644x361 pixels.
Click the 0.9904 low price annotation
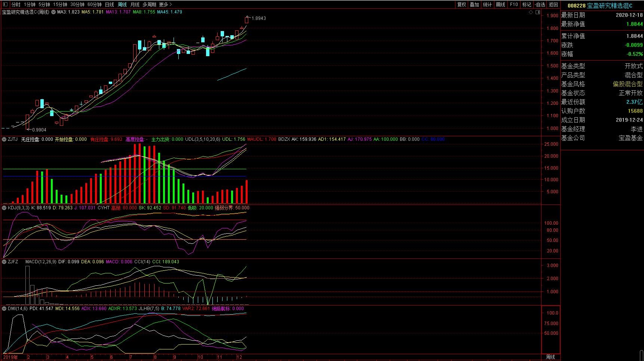(x=39, y=130)
